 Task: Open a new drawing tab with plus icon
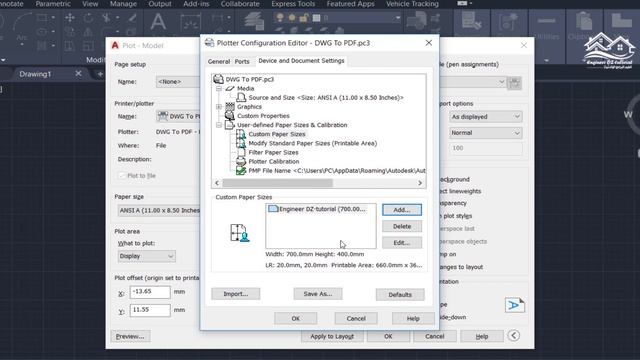pos(100,74)
